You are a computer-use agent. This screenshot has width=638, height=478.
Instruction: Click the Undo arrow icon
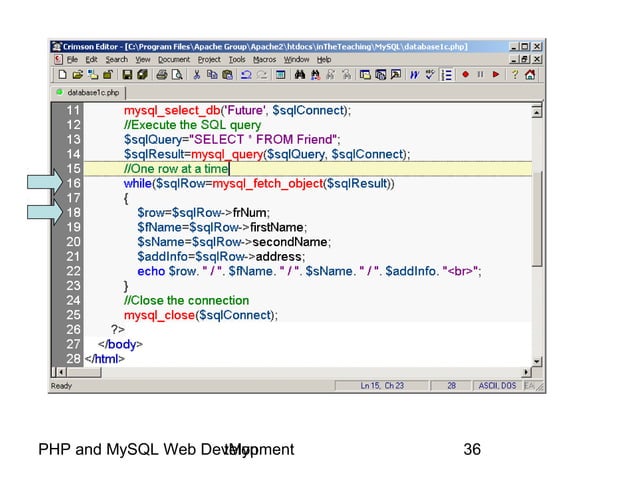click(x=246, y=74)
